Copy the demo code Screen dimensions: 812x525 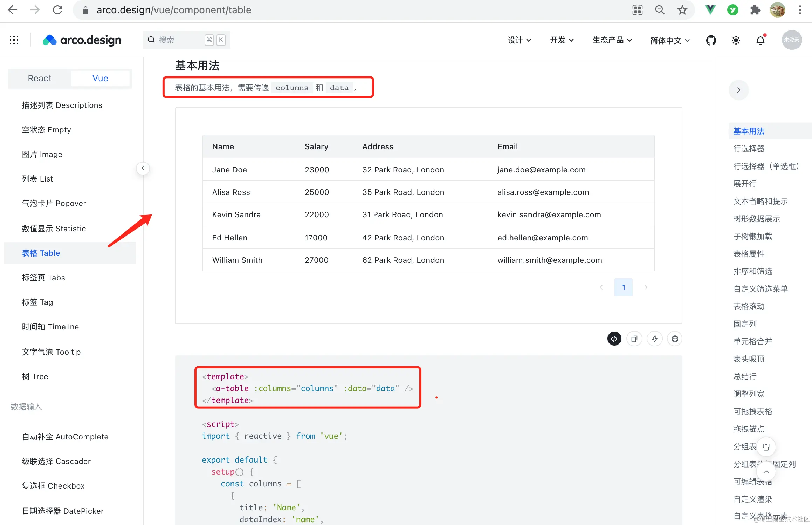click(x=634, y=339)
